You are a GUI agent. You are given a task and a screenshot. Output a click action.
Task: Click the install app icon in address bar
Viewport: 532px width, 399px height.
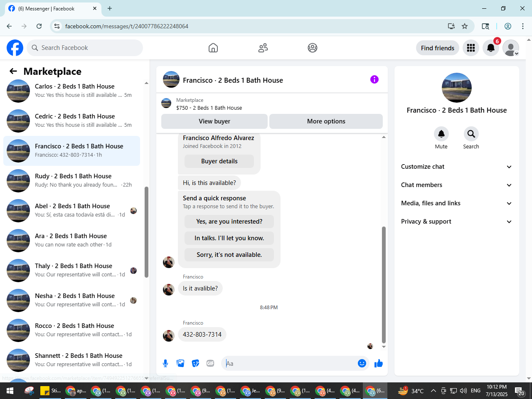click(x=451, y=26)
